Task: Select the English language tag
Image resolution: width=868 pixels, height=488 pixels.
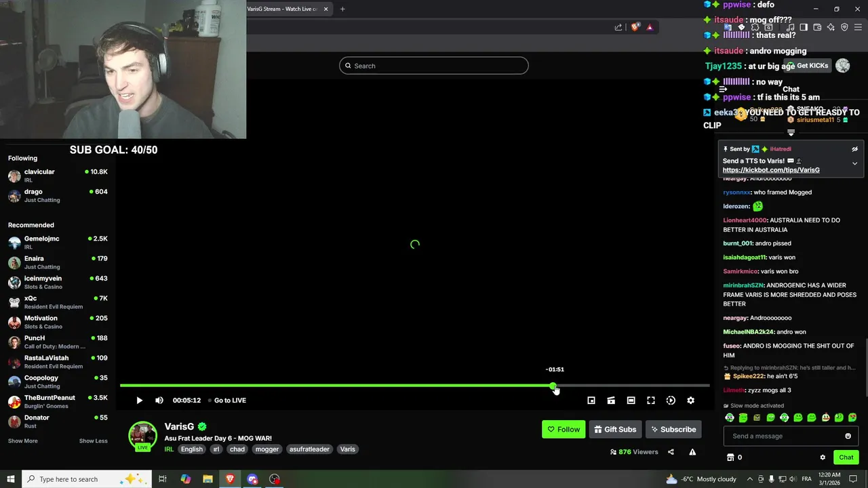Action: coord(192,449)
